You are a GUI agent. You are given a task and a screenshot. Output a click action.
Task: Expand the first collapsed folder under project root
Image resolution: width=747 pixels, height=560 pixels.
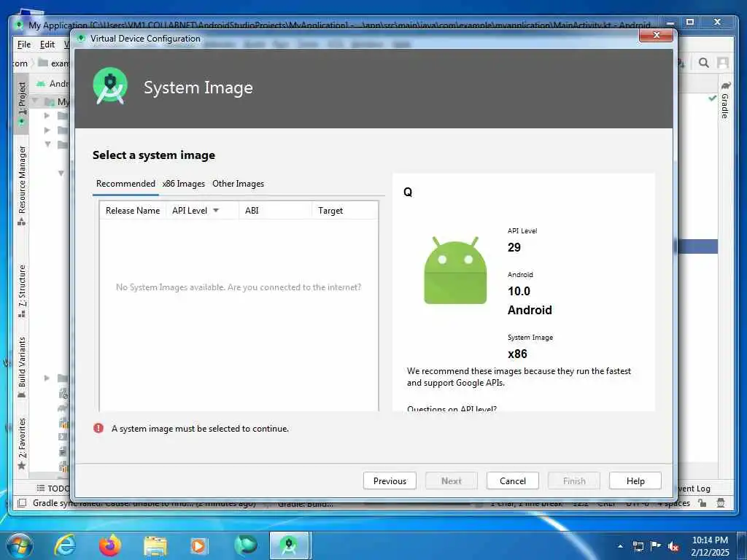click(47, 115)
